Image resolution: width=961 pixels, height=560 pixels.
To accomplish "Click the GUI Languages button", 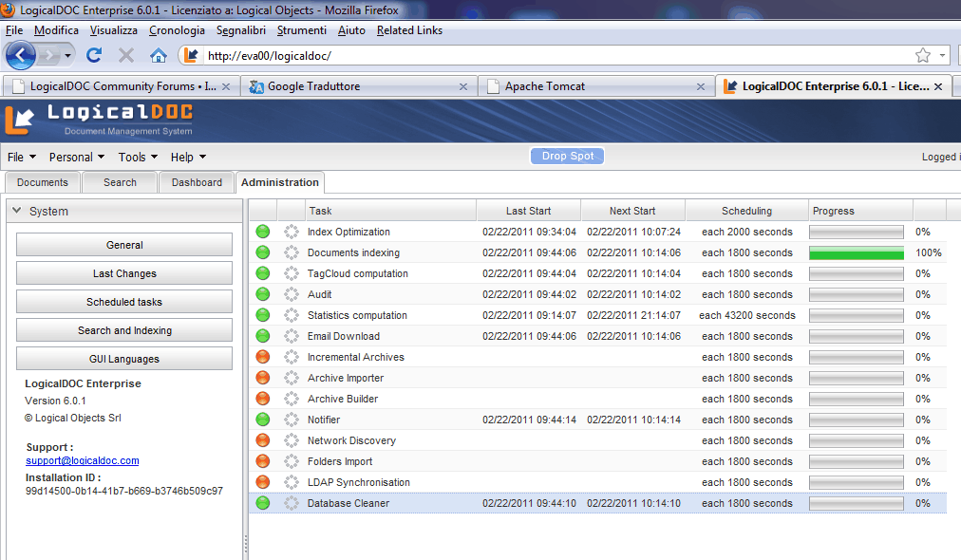I will 124,359.
